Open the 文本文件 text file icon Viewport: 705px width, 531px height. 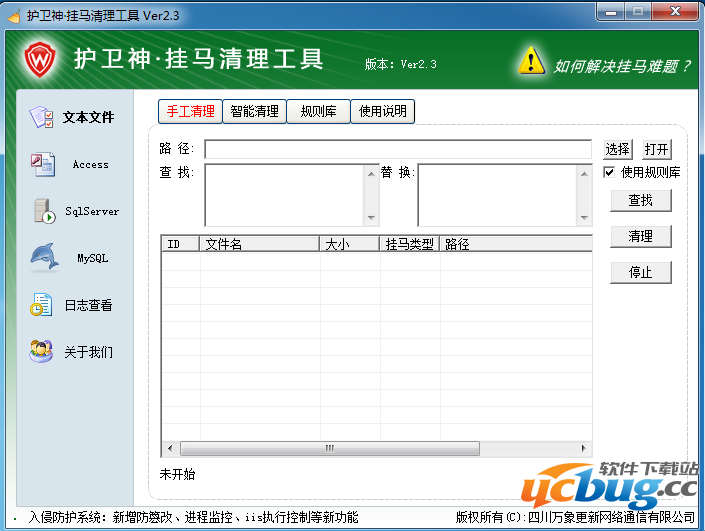click(41, 117)
